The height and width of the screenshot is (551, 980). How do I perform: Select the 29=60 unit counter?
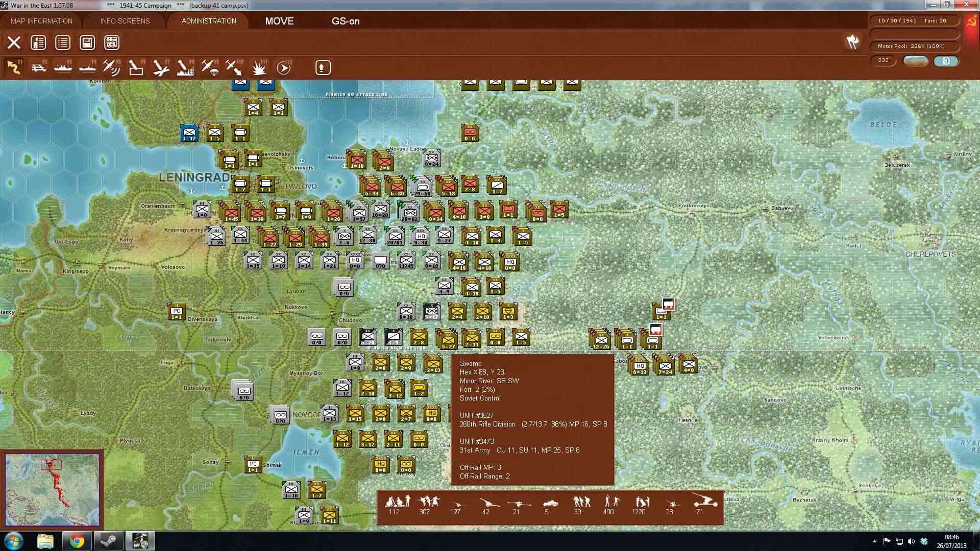pyautogui.click(x=422, y=188)
